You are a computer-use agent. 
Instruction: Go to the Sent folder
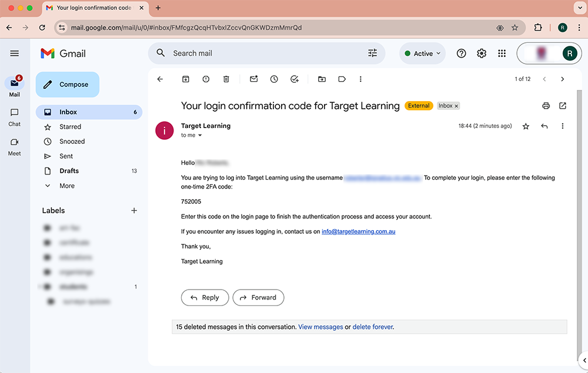pos(66,156)
